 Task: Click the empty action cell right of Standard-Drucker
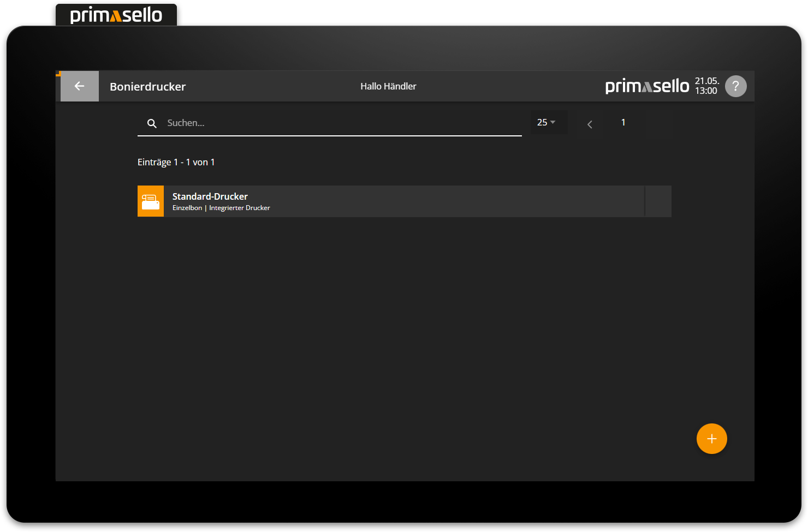pyautogui.click(x=658, y=201)
